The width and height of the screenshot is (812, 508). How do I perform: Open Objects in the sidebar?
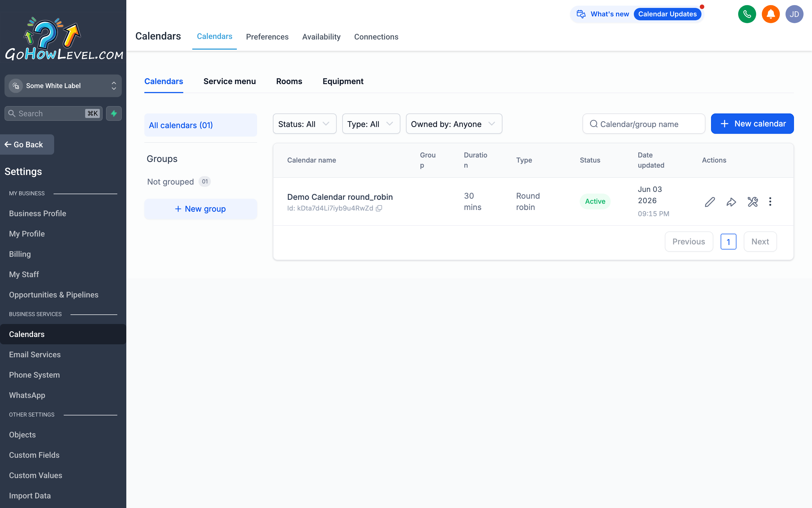22,434
